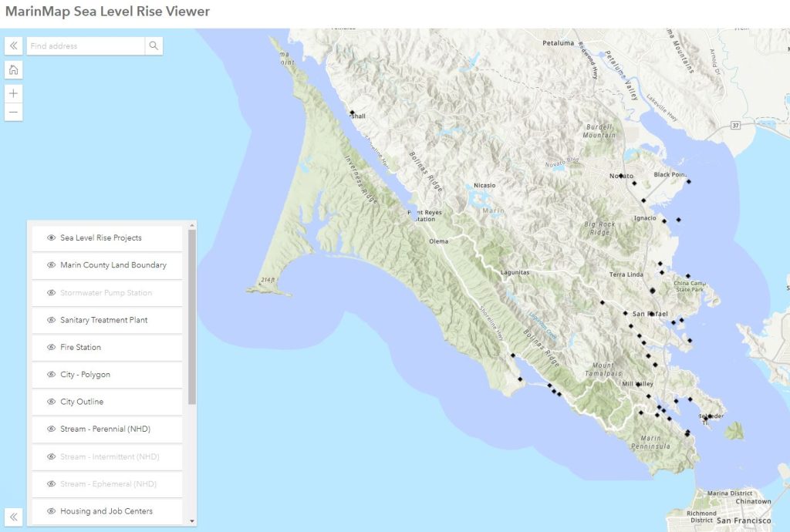Click the MarinMap Sea Level Rise Viewer title
The width and height of the screenshot is (790, 532).
pyautogui.click(x=107, y=12)
